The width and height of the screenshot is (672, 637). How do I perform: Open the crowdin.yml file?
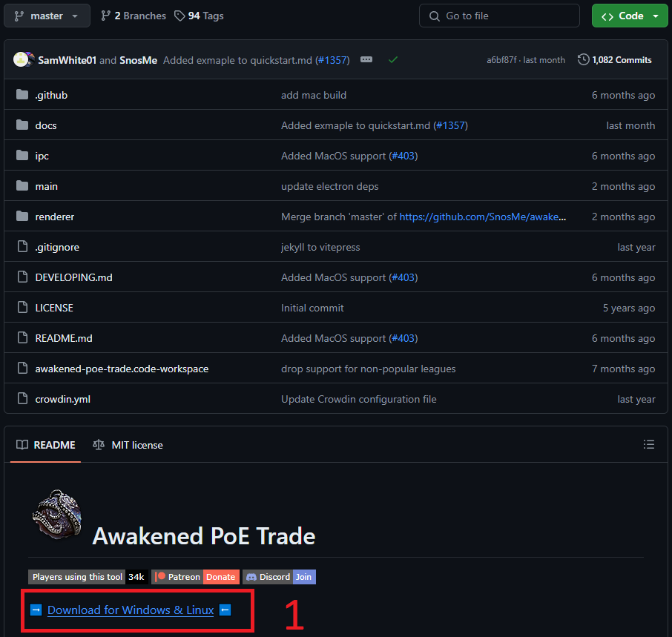[62, 399]
